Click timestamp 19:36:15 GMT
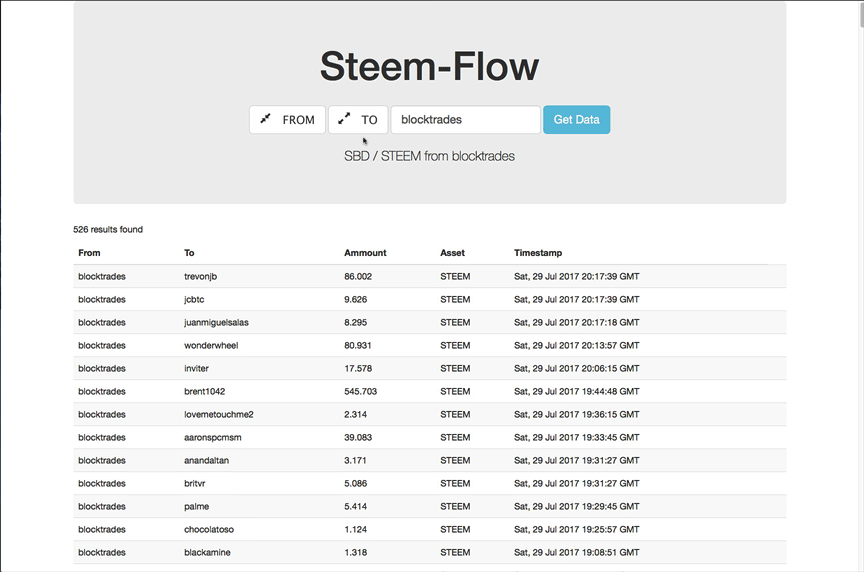The image size is (864, 572). coord(576,414)
